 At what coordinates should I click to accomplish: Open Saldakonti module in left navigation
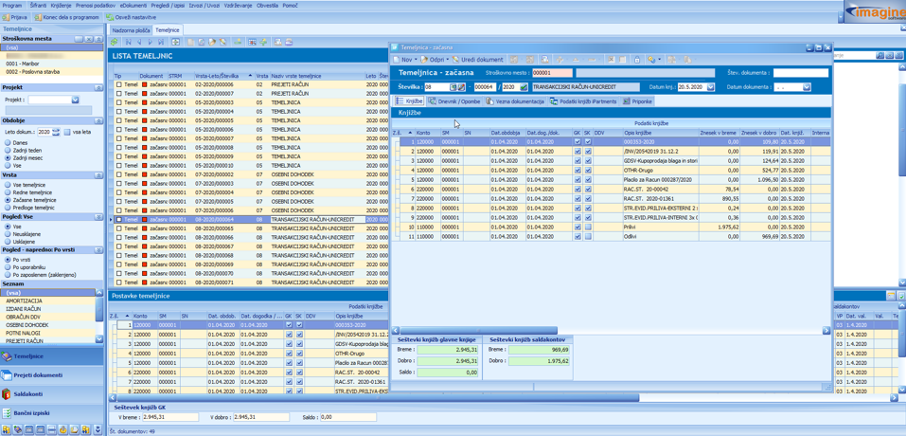pyautogui.click(x=53, y=394)
